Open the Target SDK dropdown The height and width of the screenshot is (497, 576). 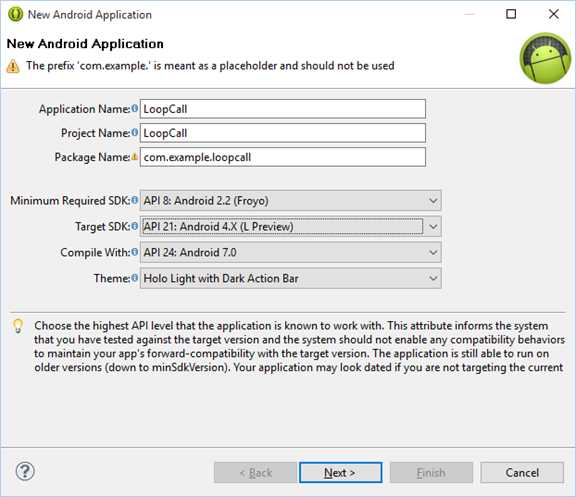click(x=290, y=226)
